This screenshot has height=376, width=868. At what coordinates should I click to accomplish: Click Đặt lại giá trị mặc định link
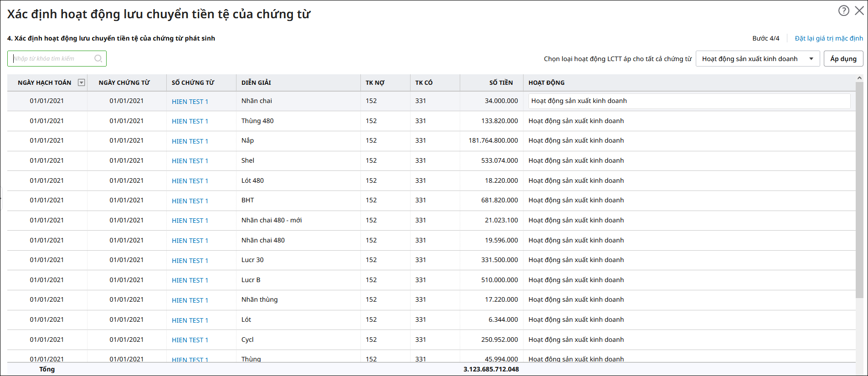[x=828, y=38]
